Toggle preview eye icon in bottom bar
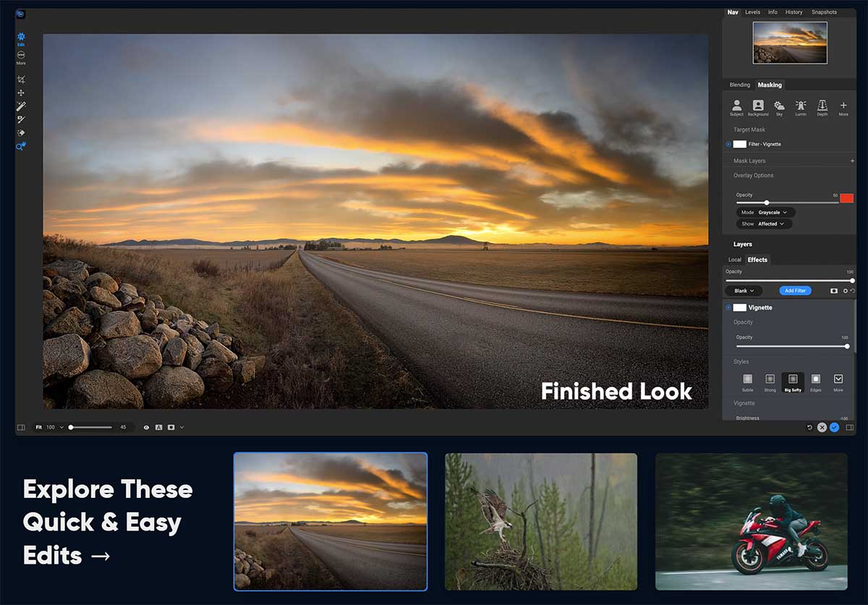 tap(146, 428)
